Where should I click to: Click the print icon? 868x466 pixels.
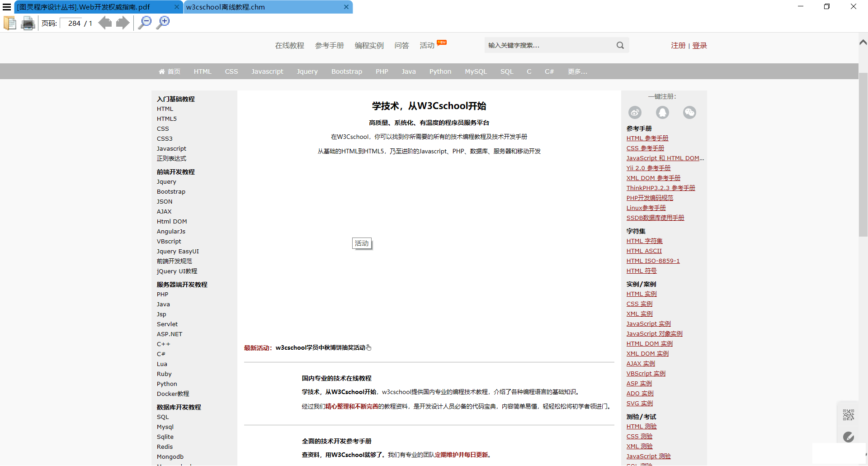28,23
